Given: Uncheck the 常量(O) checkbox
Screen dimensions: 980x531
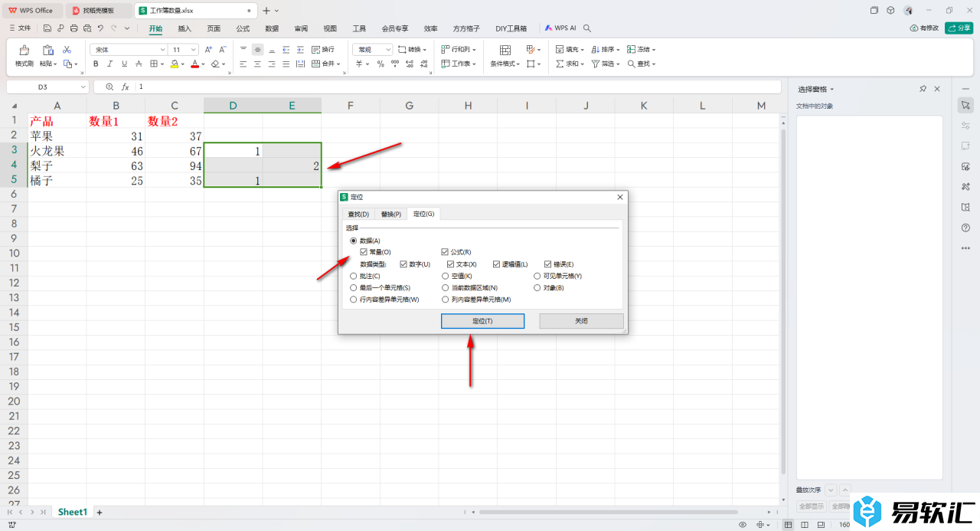Looking at the screenshot, I should pos(364,252).
